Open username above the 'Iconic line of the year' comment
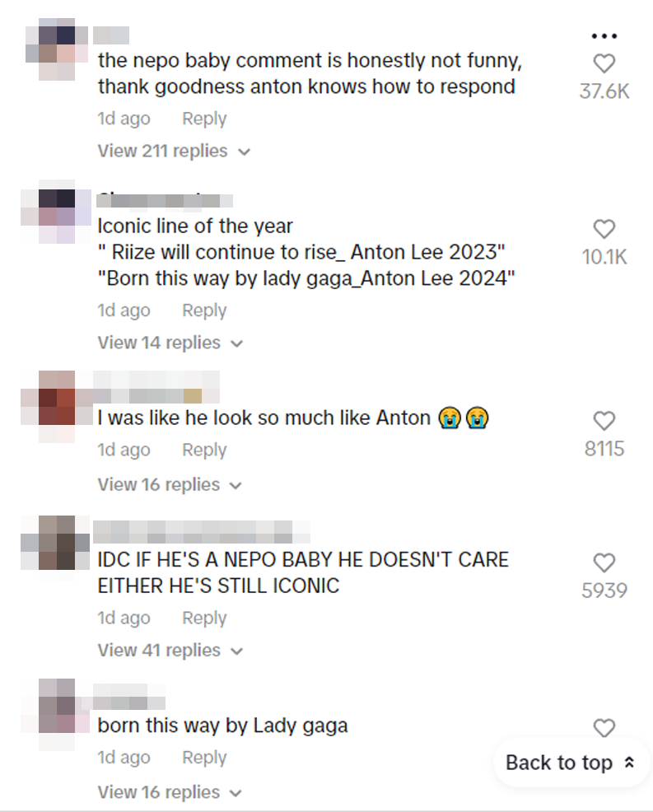The height and width of the screenshot is (812, 653). coord(165,200)
